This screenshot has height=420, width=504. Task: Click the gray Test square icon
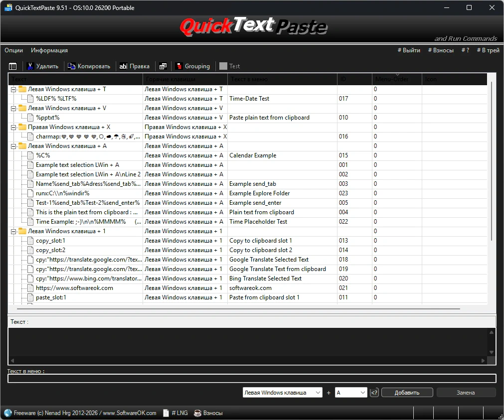[223, 66]
